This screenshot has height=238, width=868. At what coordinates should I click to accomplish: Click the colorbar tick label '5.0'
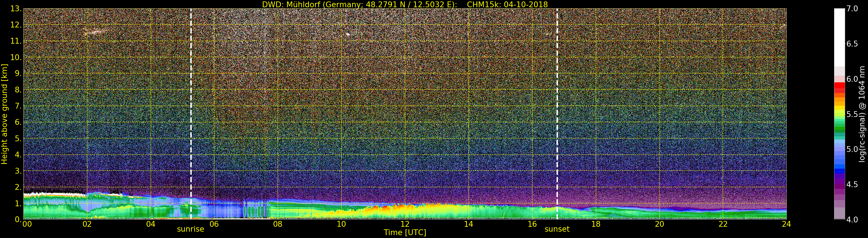[x=852, y=149]
